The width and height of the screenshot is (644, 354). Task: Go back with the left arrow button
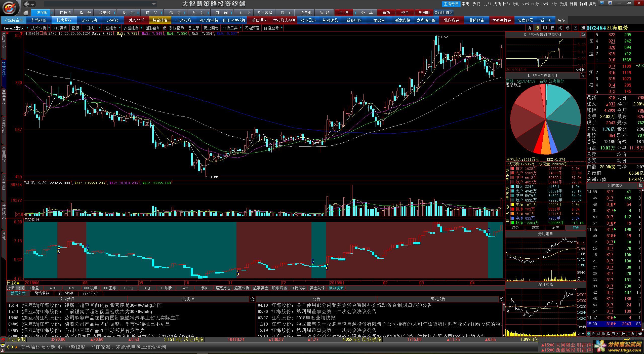[27, 4]
